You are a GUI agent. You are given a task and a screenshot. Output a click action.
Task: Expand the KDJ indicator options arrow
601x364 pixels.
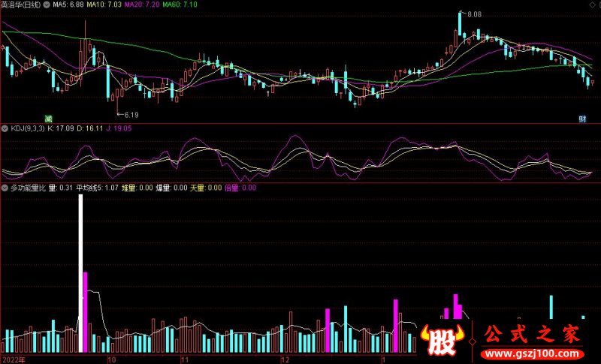(5, 128)
